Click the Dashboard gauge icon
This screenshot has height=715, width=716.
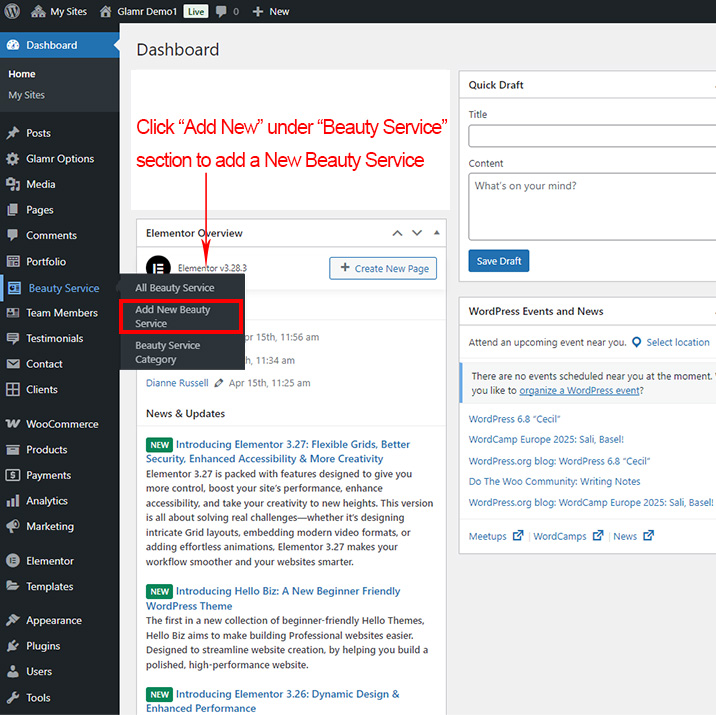point(13,45)
